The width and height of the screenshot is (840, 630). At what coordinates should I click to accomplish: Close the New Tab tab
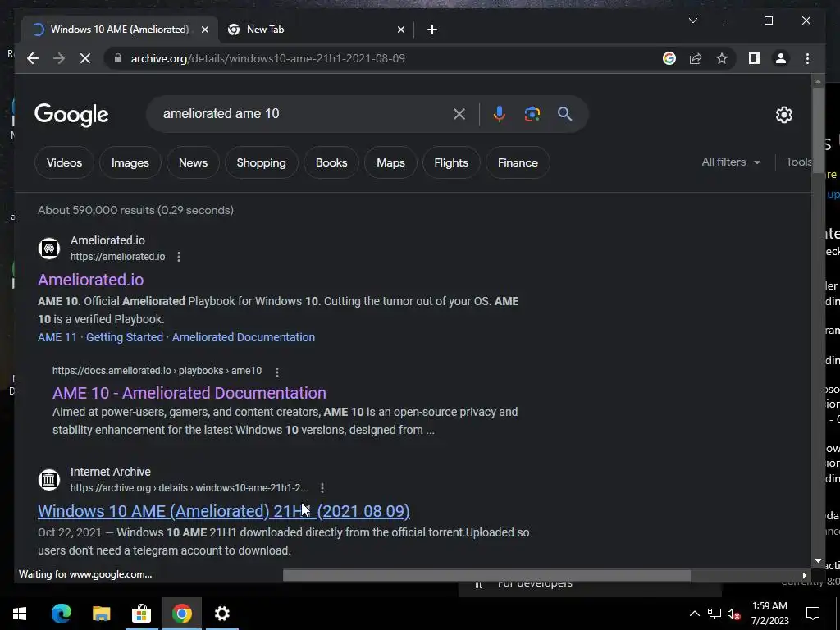pos(400,30)
